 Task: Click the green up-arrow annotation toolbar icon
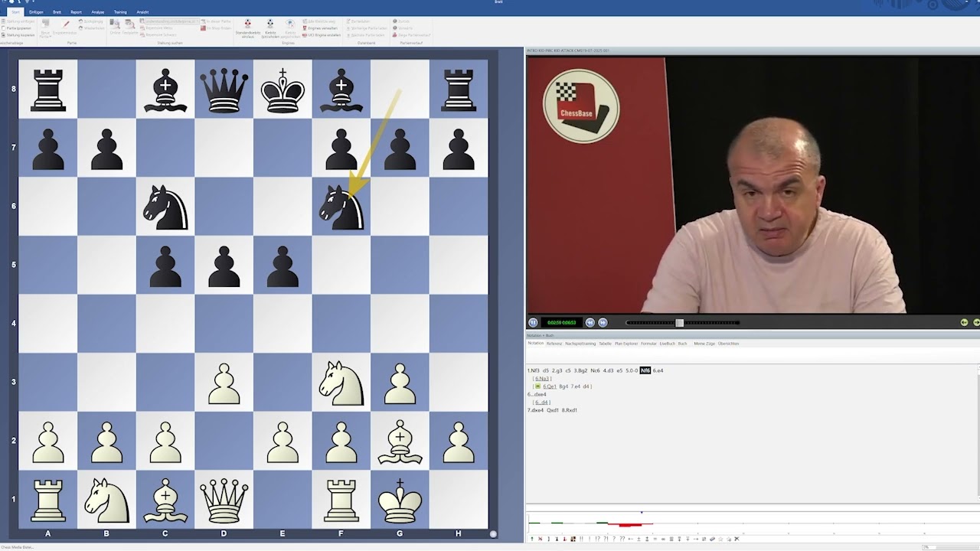click(x=532, y=539)
